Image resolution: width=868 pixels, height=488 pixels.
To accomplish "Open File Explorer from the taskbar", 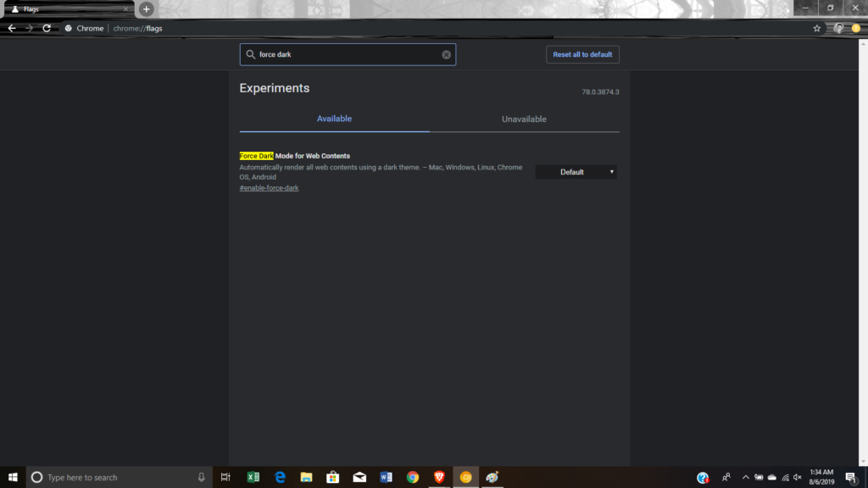I will tap(306, 477).
